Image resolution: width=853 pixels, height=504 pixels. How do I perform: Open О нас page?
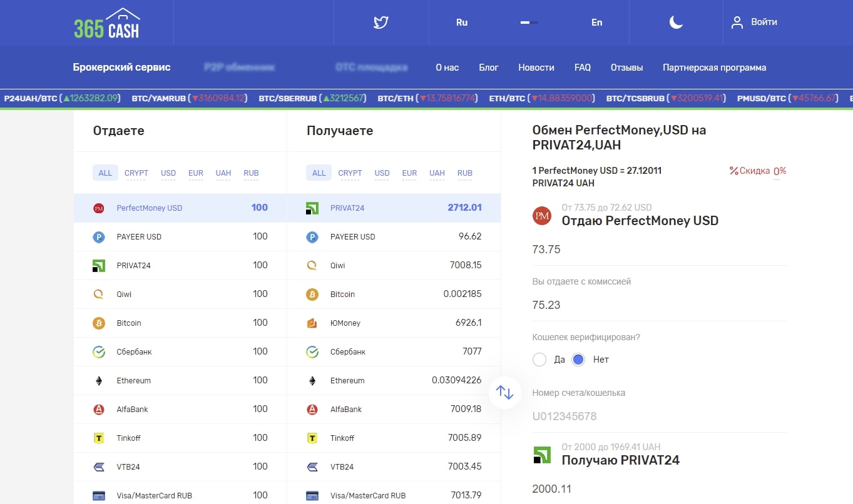[x=447, y=68]
